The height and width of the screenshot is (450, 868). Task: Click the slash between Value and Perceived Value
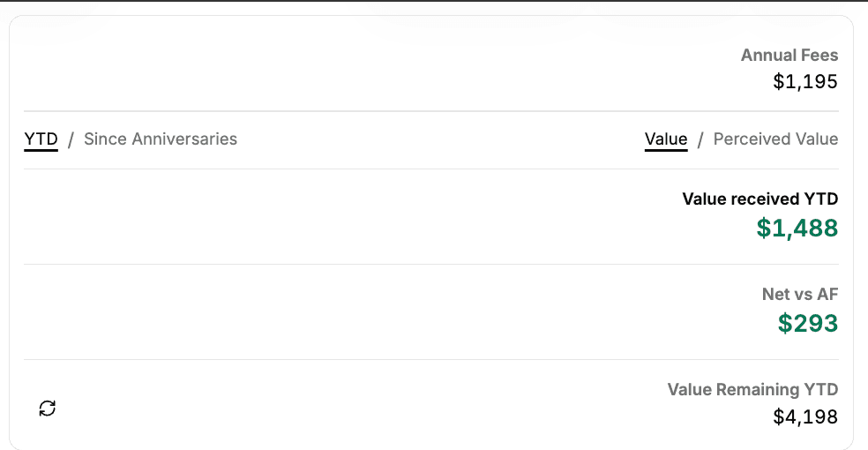(x=700, y=139)
